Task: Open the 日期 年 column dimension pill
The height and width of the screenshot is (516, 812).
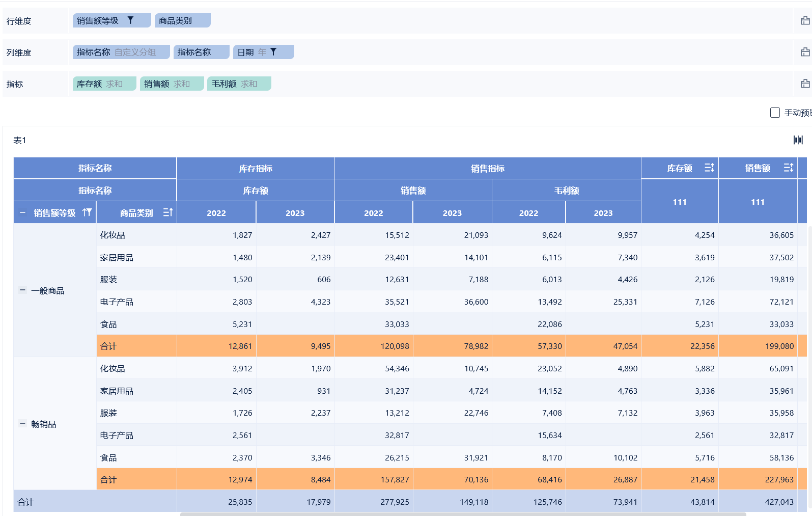Action: (x=264, y=52)
